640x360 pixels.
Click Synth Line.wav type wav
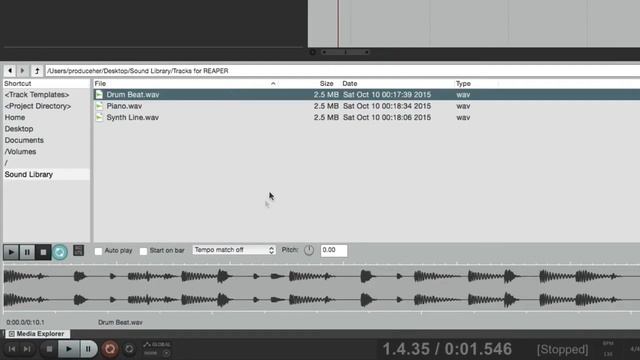(463, 117)
